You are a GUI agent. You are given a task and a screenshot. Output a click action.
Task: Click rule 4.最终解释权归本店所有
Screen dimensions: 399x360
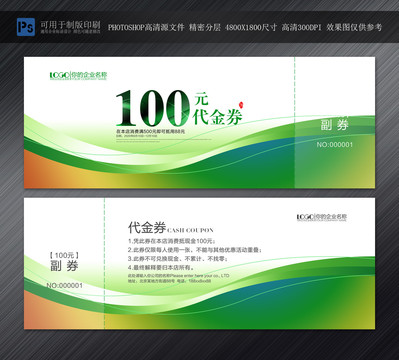(x=161, y=267)
